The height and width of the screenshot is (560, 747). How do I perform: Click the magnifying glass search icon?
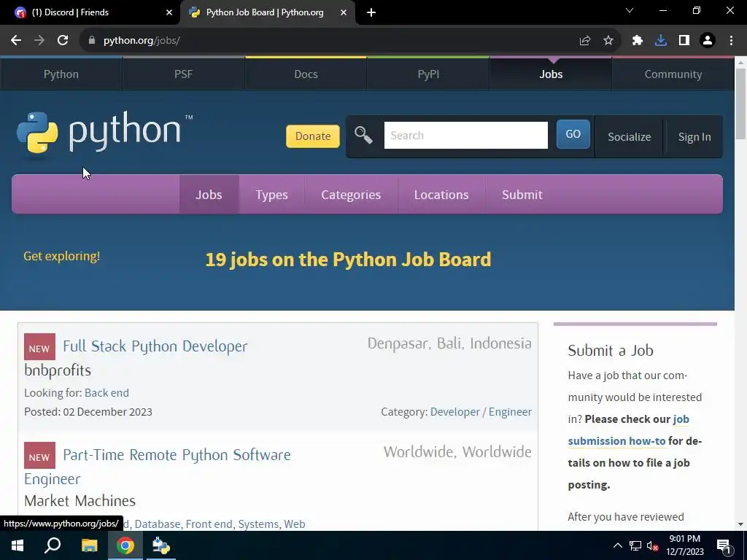(363, 135)
